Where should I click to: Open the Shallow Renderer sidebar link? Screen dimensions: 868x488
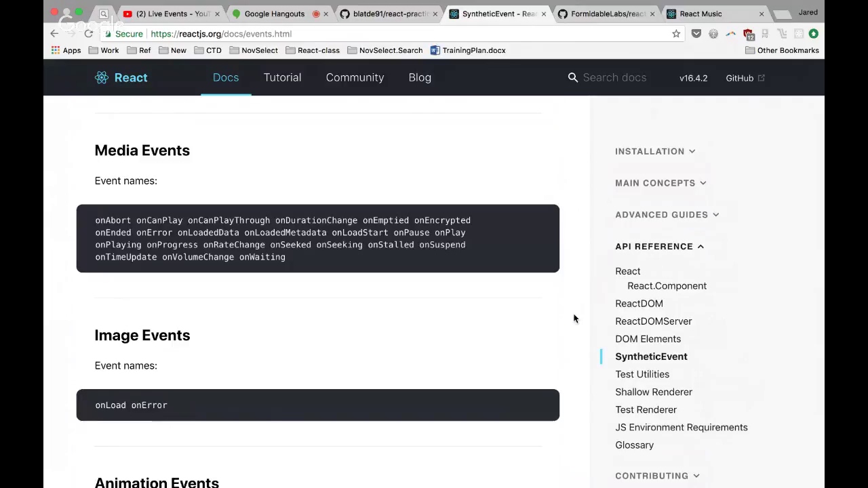[654, 392]
